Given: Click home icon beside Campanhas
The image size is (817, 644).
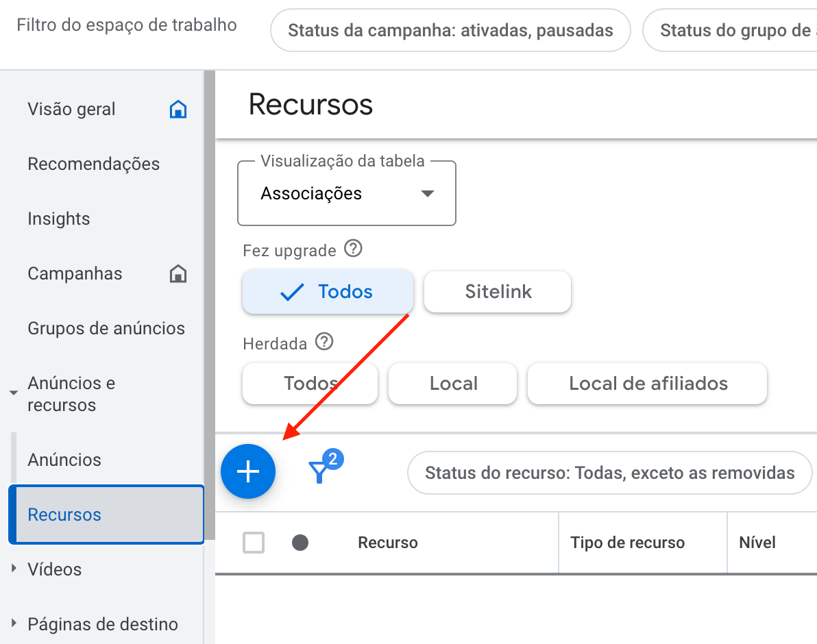Looking at the screenshot, I should coord(178,274).
